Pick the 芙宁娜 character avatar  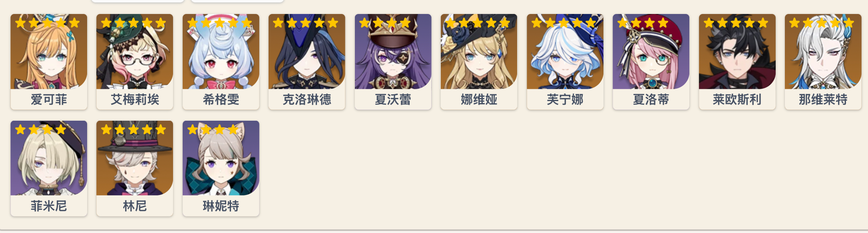pos(565,52)
